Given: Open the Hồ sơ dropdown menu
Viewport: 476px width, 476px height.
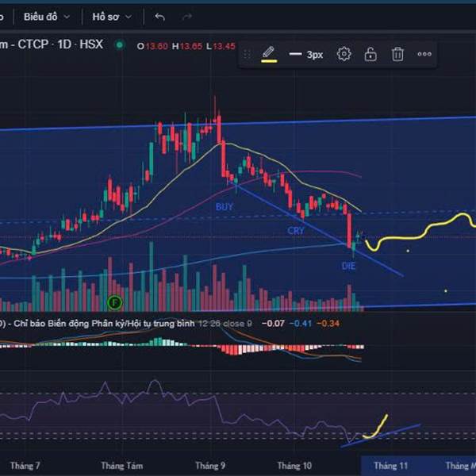Looking at the screenshot, I should (112, 17).
